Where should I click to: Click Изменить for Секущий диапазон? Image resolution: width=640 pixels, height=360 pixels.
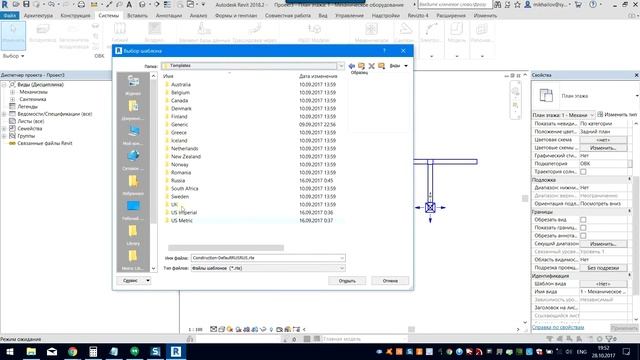[x=603, y=244]
